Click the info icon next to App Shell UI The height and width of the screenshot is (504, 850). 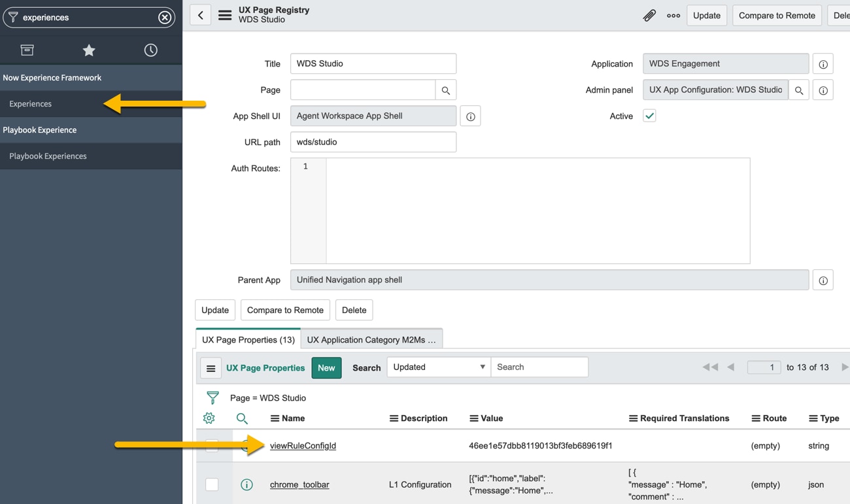pyautogui.click(x=469, y=116)
